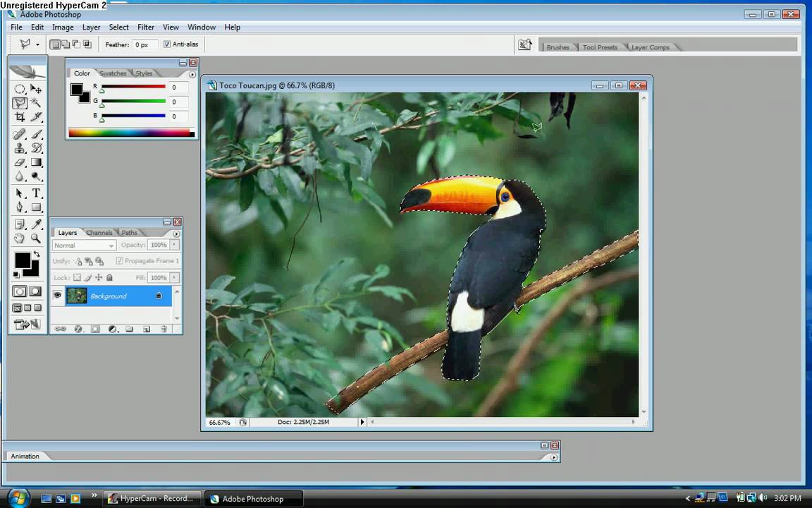Select the Brush tool

pyautogui.click(x=36, y=134)
